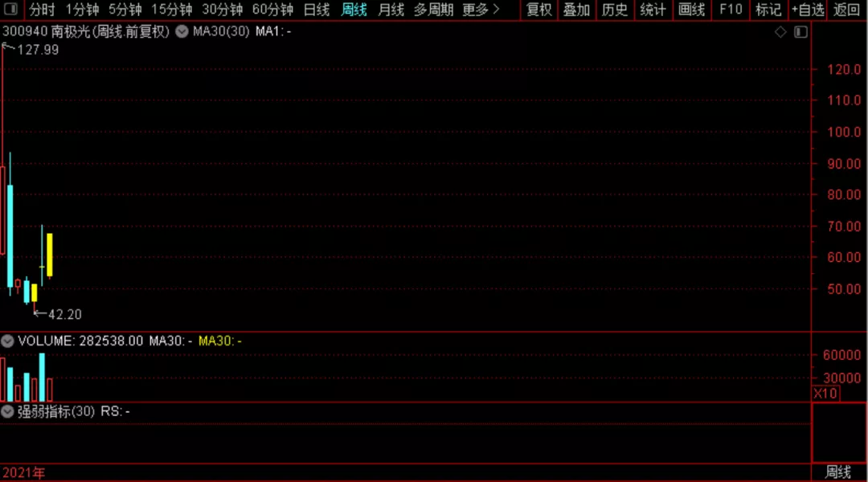Toggle the left panel icon in the toolbar

click(x=10, y=9)
